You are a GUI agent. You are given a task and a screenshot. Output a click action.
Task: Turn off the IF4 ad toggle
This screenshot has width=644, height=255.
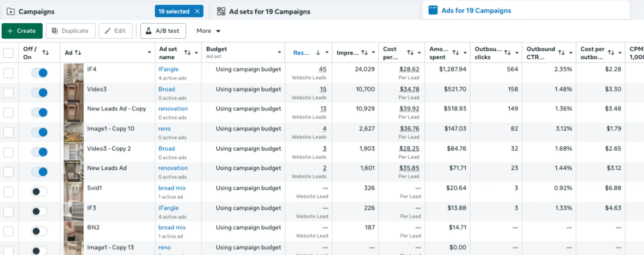[39, 73]
